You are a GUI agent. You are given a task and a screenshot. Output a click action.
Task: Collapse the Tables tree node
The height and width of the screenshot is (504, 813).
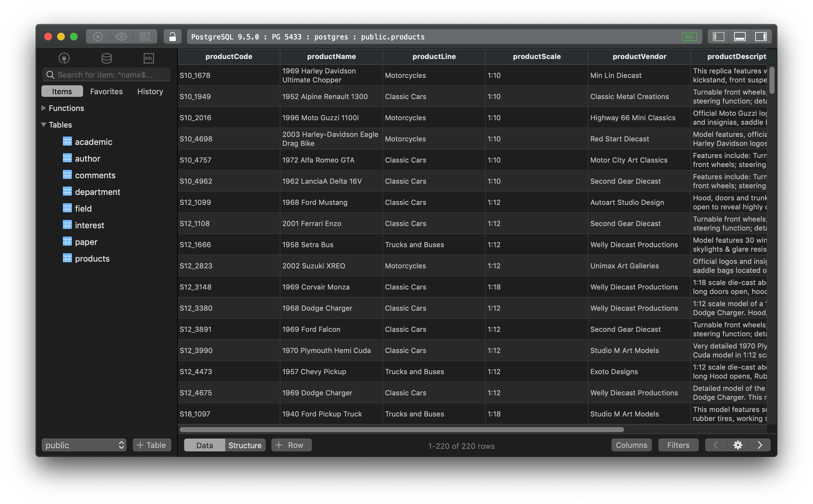point(43,125)
